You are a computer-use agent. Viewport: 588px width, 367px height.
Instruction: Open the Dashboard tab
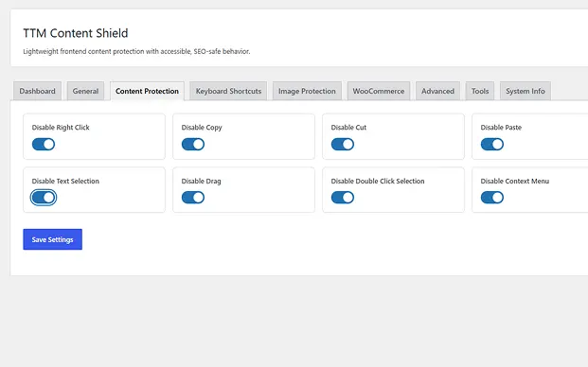[x=38, y=91]
